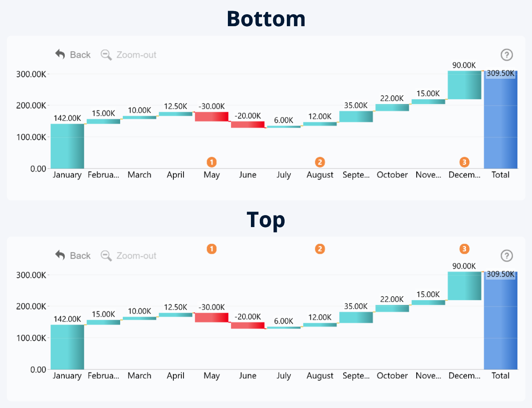Select the red May -30.00K bar in the Top-titled chart
The image size is (532, 408).
(x=211, y=317)
